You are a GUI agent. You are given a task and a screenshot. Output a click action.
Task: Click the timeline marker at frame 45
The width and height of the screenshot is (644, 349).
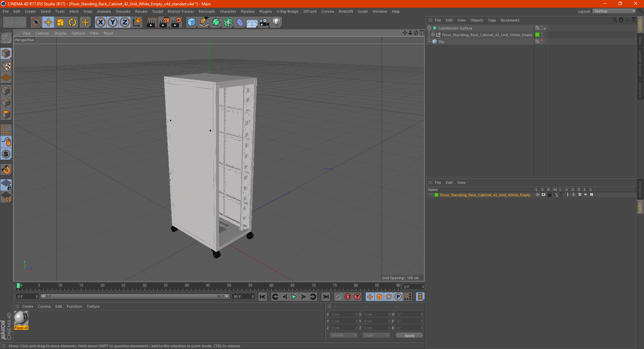coord(208,286)
